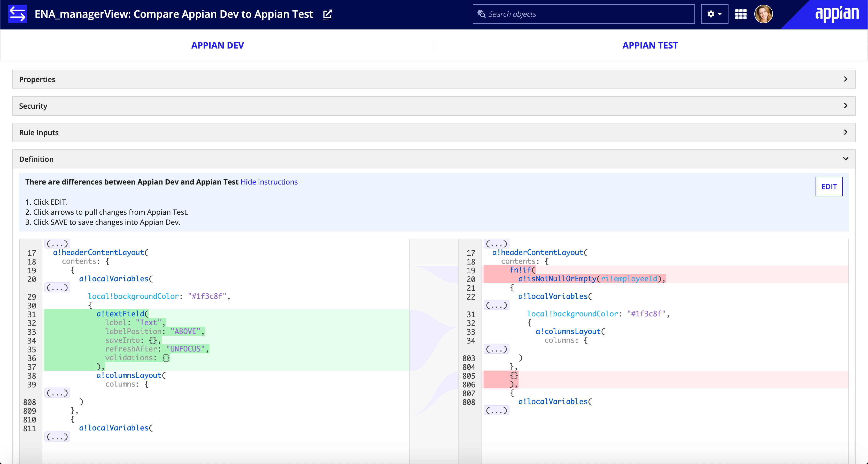
Task: Select the APPIAN DEV heading
Action: pyautogui.click(x=217, y=45)
